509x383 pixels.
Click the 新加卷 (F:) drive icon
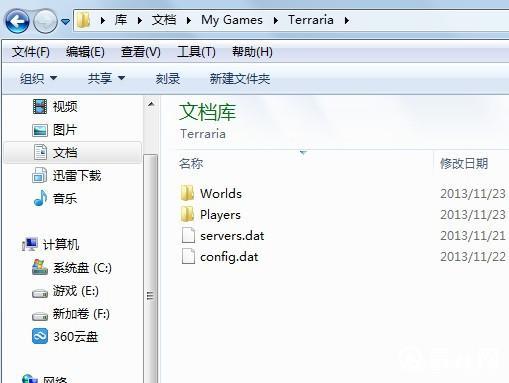[x=40, y=316]
